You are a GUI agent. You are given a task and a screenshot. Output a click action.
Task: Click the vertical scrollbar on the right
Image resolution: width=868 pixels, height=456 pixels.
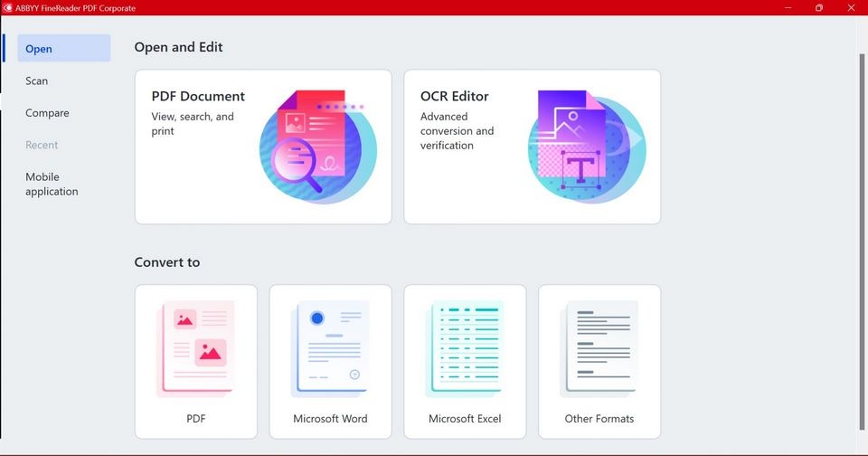tap(862, 241)
